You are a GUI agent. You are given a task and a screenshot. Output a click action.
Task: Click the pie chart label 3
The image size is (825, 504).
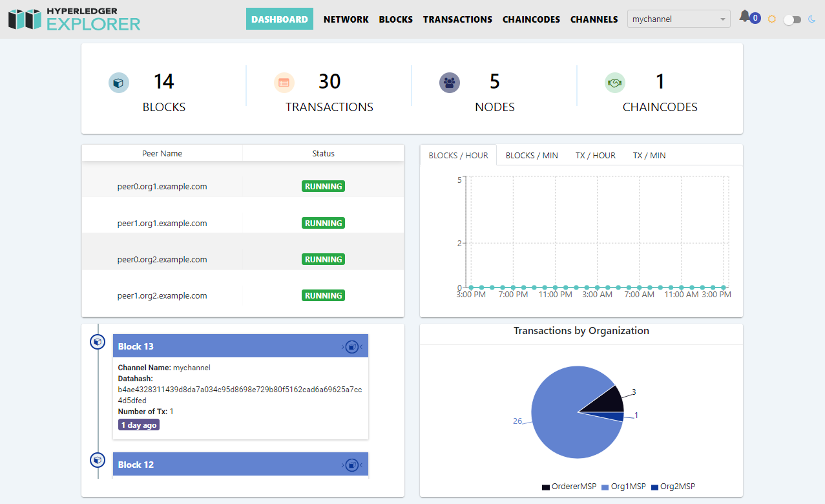tap(634, 392)
